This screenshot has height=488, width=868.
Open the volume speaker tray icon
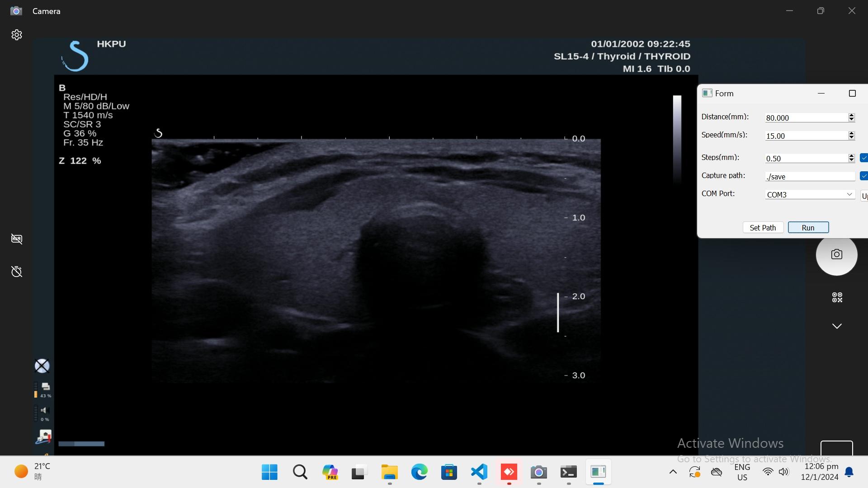(783, 472)
